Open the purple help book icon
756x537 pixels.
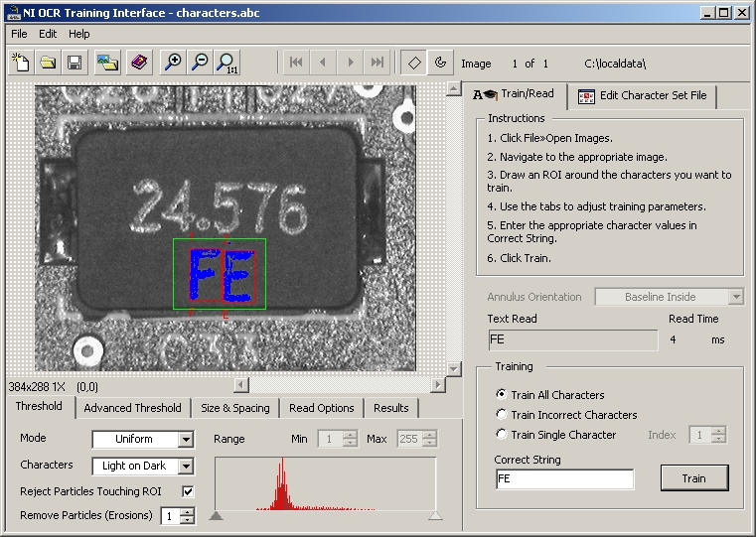pyautogui.click(x=139, y=63)
